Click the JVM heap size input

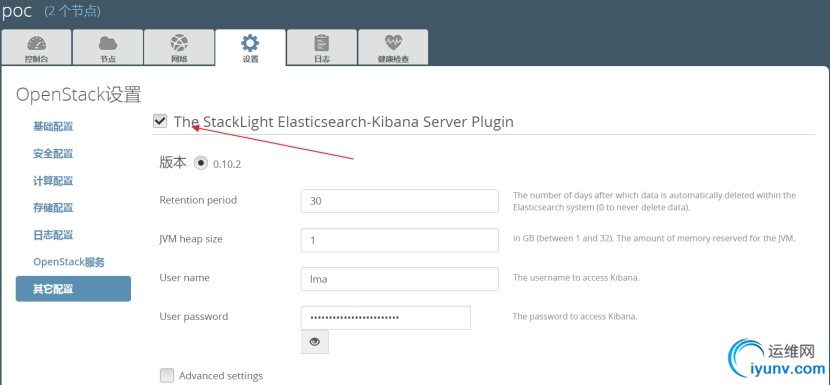400,240
